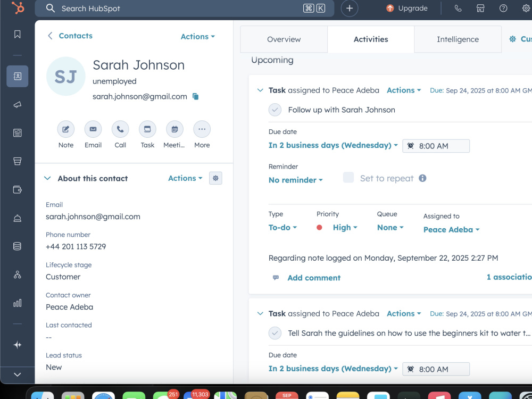Open the Reporting bar chart icon
This screenshot has width=532, height=399.
tap(18, 303)
